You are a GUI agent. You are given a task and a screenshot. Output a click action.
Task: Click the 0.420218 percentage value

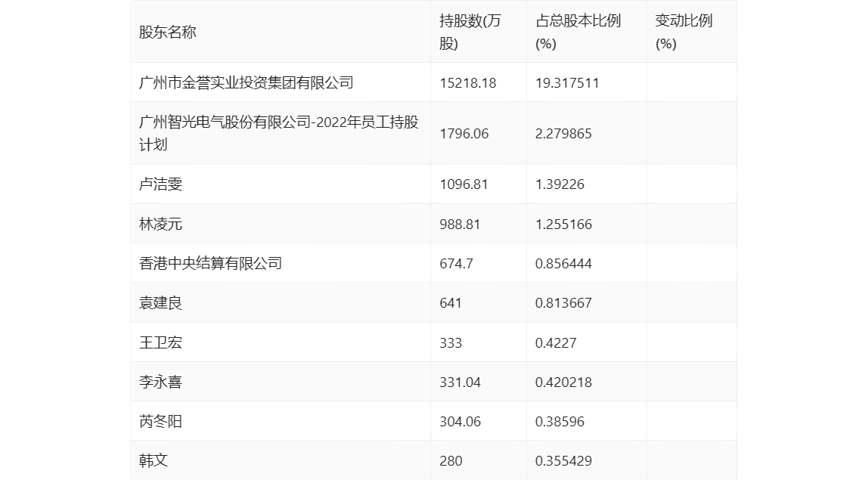[x=563, y=382]
